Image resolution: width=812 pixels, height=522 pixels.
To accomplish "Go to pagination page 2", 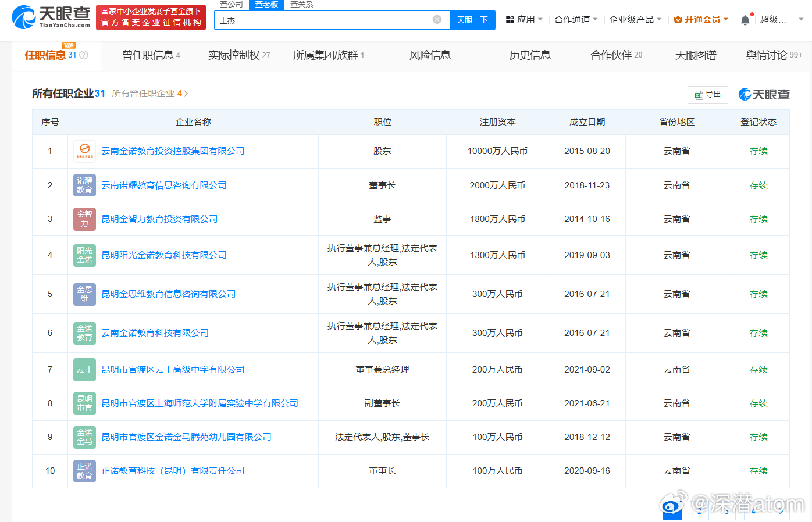I will coord(700,511).
